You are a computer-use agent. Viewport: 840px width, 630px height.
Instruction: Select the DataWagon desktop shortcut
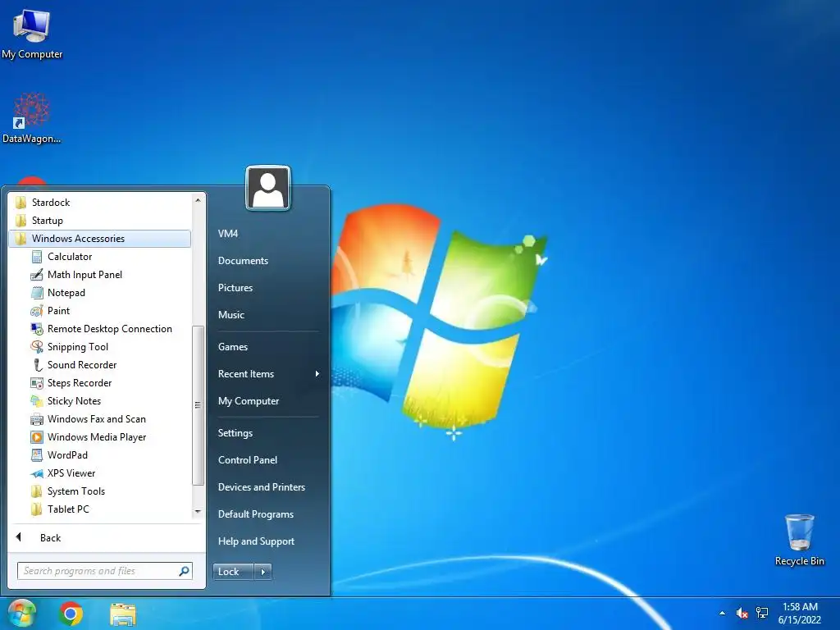(32, 119)
